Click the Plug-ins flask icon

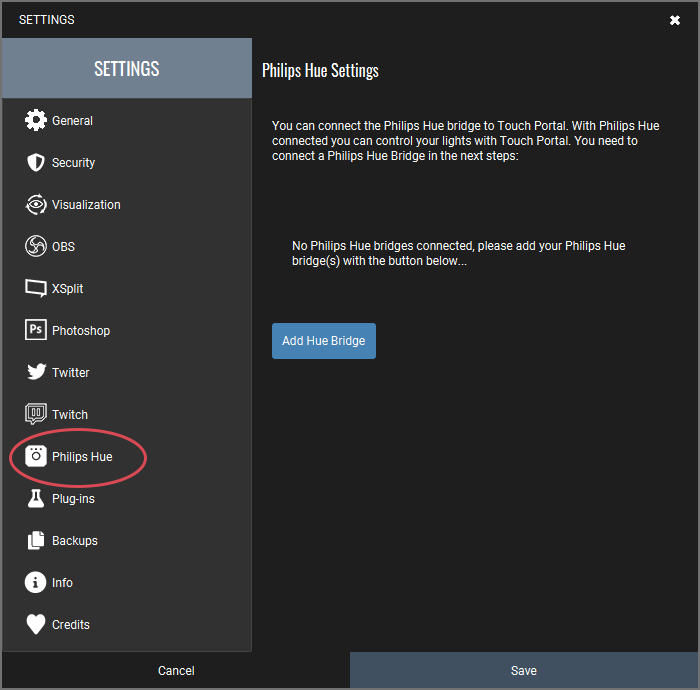pos(36,499)
